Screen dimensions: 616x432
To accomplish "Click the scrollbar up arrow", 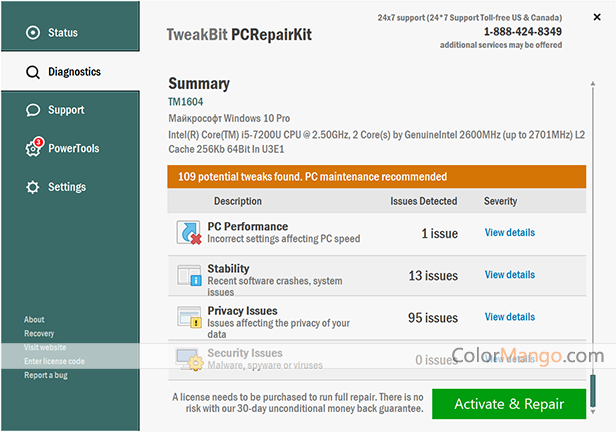I will point(593,83).
